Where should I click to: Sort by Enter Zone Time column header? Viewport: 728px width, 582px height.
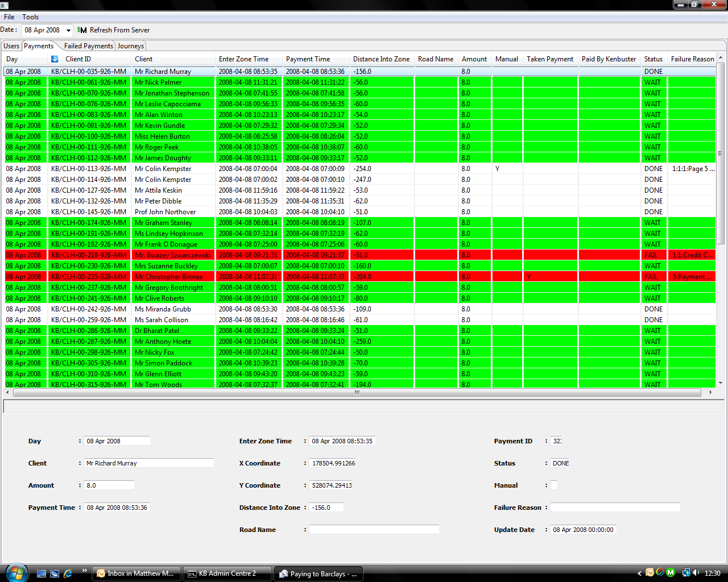click(x=243, y=59)
